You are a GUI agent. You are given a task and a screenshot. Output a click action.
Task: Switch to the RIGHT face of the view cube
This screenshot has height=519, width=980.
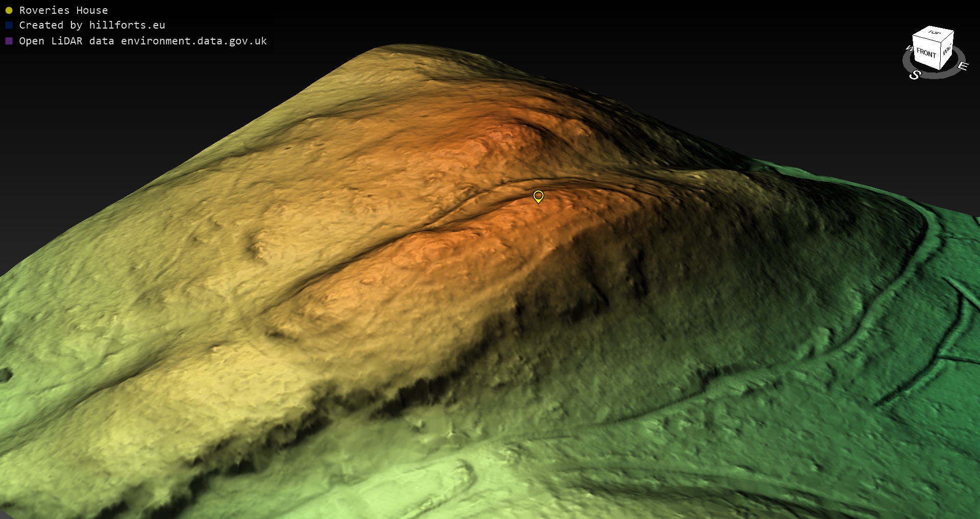coord(947,50)
